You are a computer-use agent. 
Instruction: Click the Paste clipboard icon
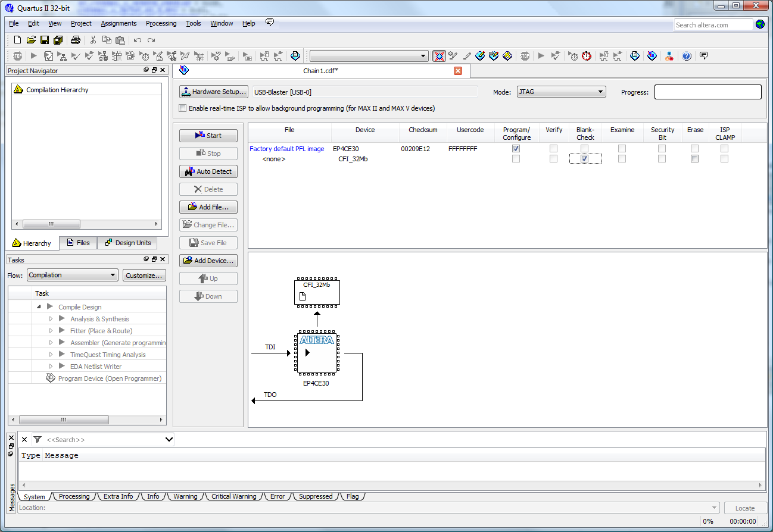coord(120,40)
